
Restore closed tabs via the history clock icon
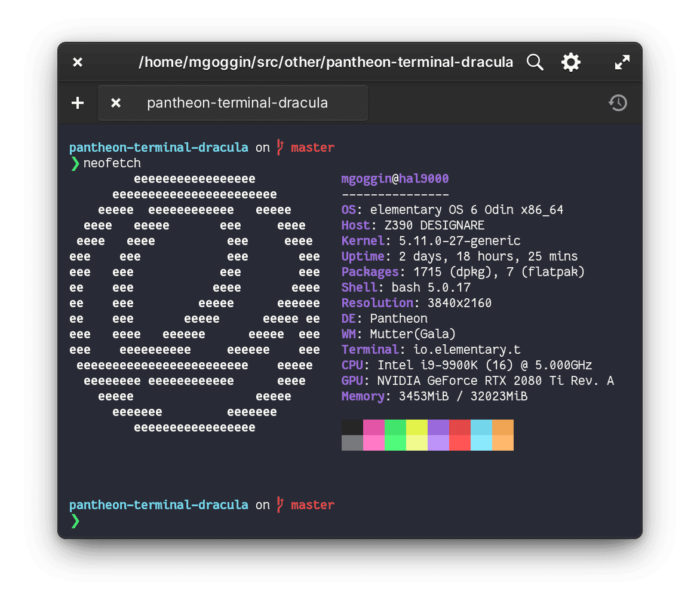[618, 102]
